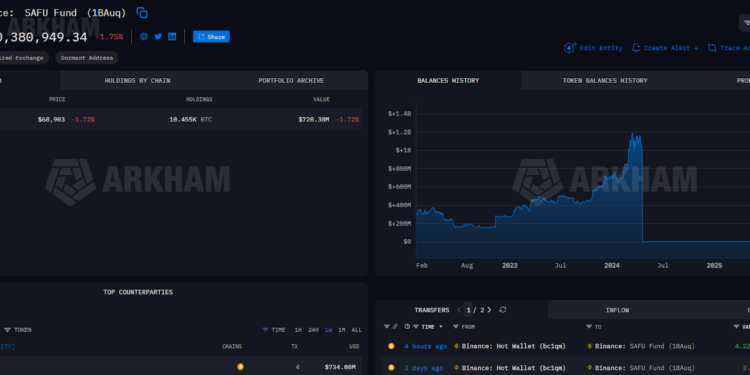Click the $720.38M value cell
This screenshot has width=750, height=375.
[x=314, y=120]
